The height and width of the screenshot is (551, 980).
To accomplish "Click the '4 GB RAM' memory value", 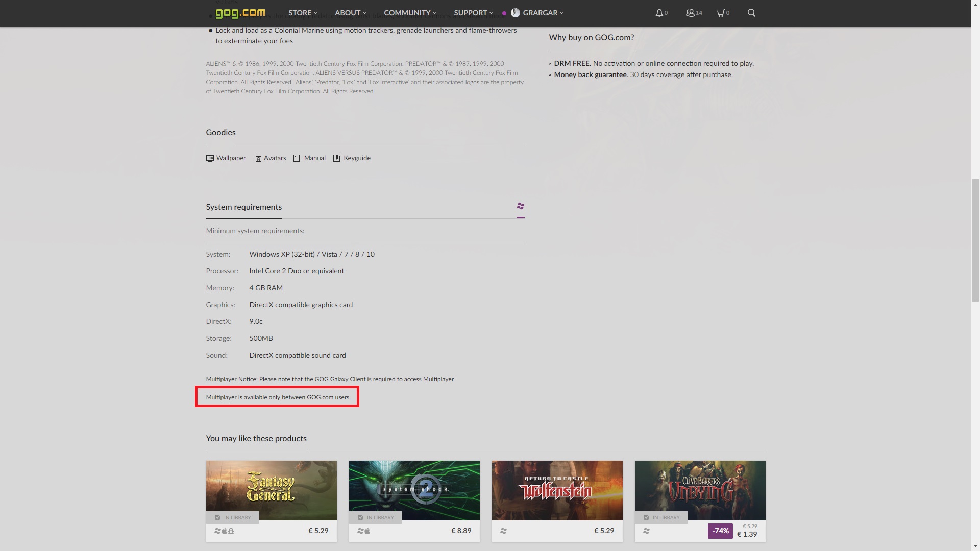I will click(x=266, y=288).
